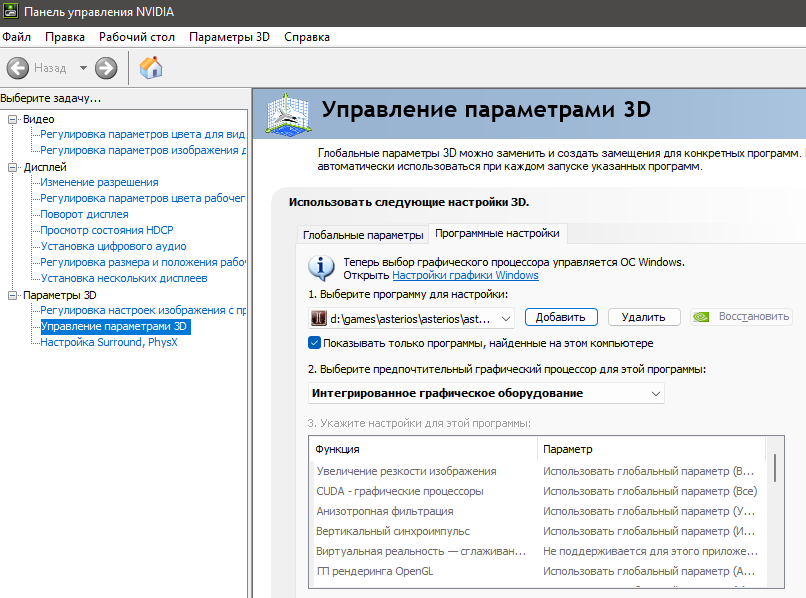The image size is (806, 598).
Task: Click the Назад label
Action: [x=50, y=68]
